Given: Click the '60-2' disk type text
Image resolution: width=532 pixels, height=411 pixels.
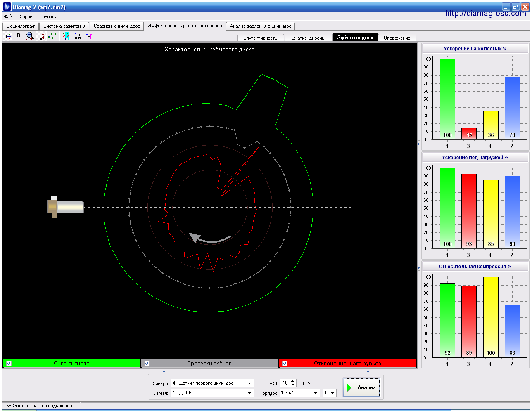Looking at the screenshot, I should (x=306, y=383).
